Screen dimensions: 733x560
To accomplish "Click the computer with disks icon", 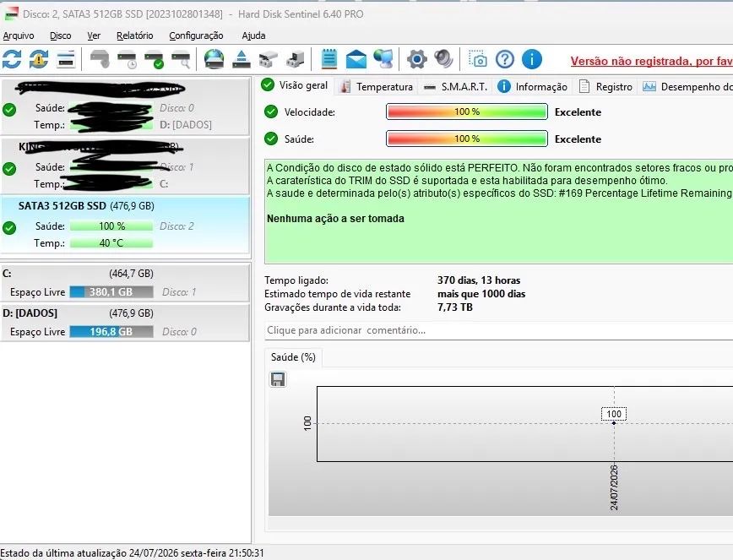I will tap(296, 59).
